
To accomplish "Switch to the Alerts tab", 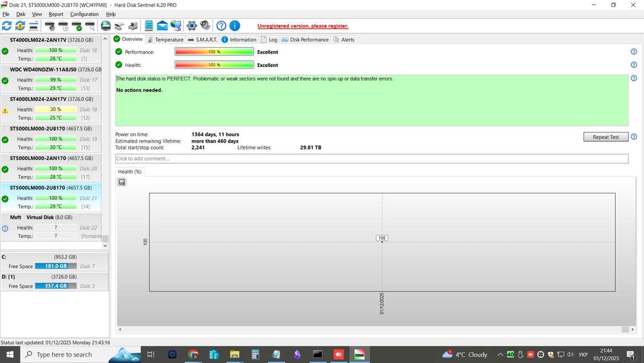I will (344, 39).
